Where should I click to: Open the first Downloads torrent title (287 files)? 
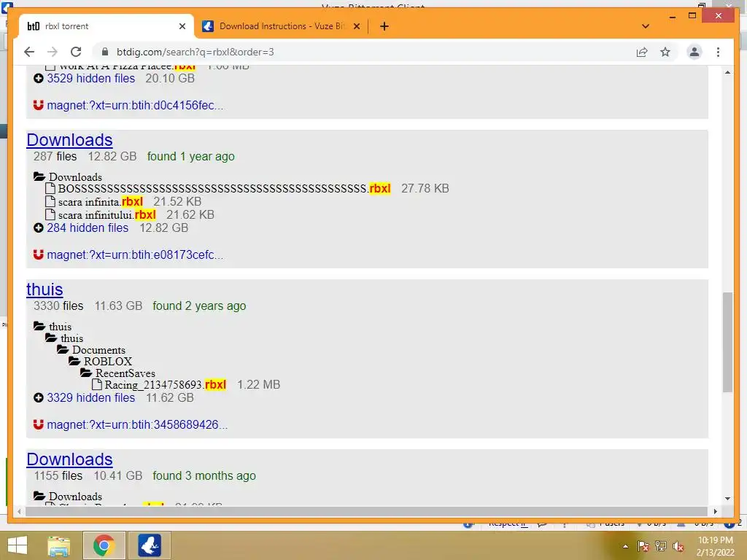(69, 140)
